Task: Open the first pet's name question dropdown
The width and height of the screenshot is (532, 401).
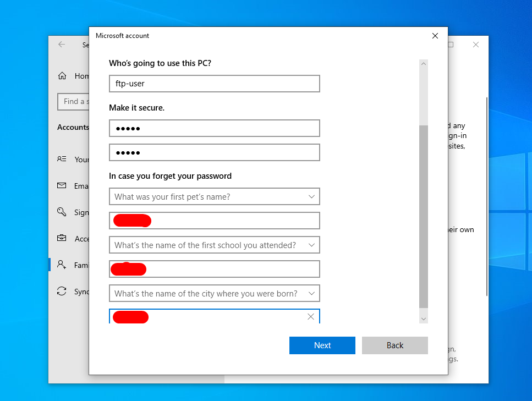Action: 215,196
